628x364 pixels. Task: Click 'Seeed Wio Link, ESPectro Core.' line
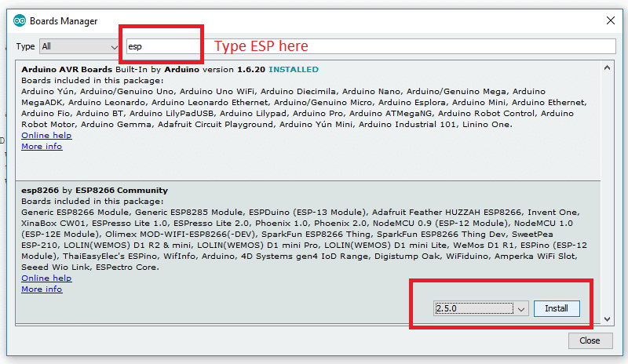tap(90, 267)
